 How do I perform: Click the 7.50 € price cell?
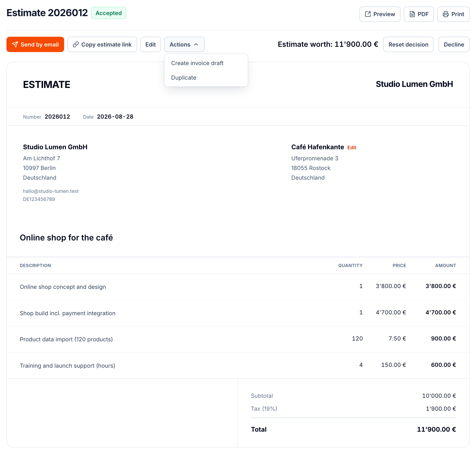pos(397,339)
